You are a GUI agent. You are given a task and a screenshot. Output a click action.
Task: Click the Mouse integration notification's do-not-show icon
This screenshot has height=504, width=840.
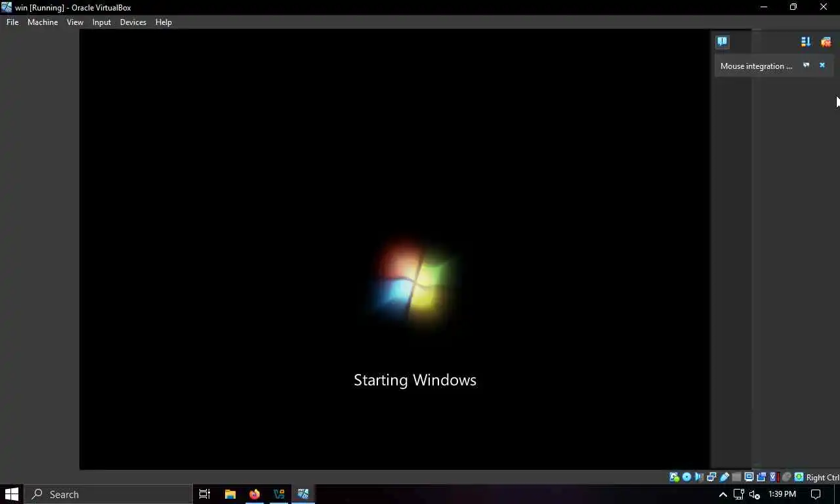807,65
